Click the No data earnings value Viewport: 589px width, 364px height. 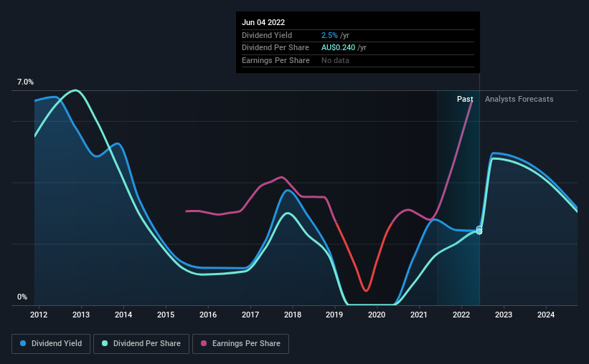tap(335, 60)
